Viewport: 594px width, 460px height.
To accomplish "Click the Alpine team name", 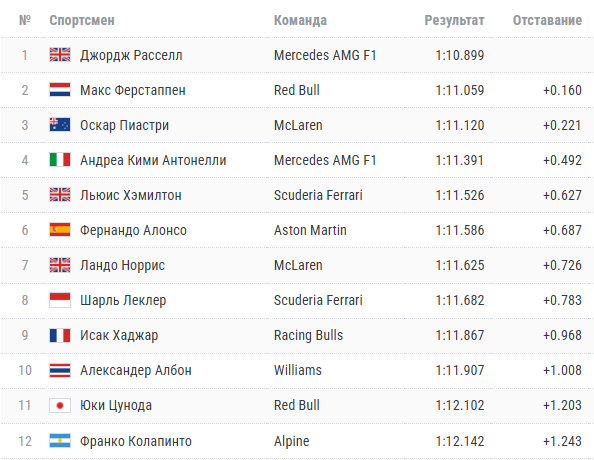I will click(292, 441).
